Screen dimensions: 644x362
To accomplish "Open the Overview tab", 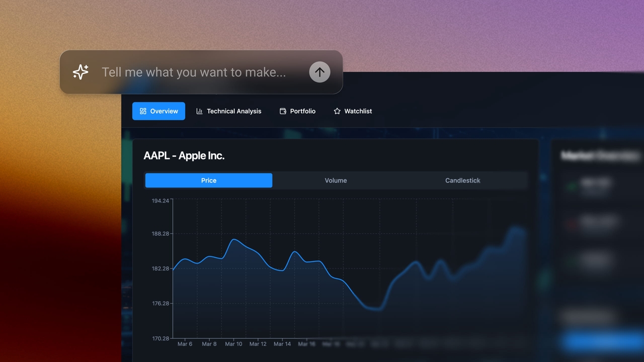I will click(x=158, y=111).
